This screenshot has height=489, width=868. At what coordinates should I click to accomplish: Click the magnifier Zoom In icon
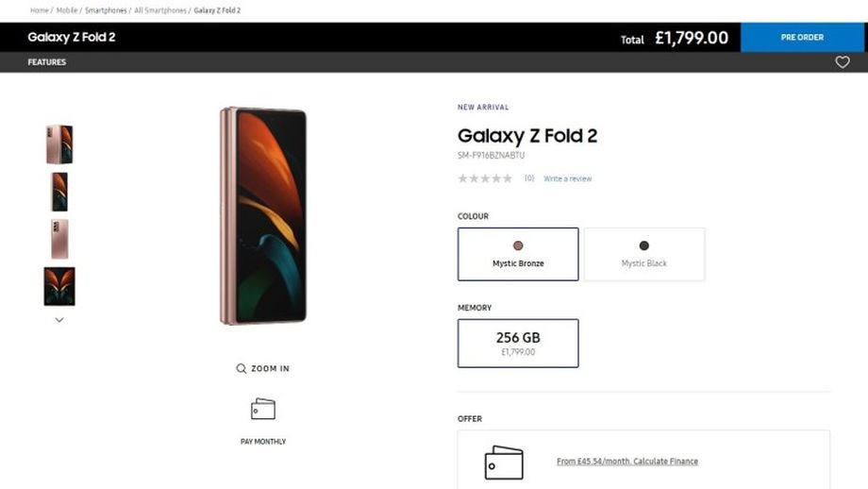tap(242, 368)
